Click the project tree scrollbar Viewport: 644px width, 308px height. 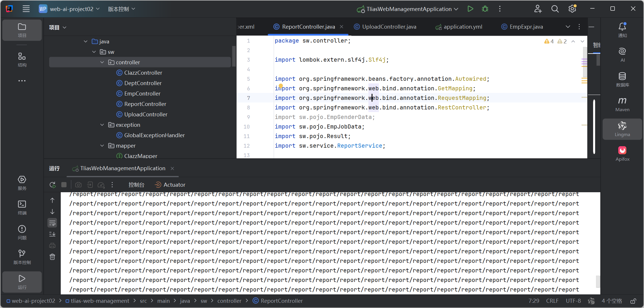[x=234, y=56]
